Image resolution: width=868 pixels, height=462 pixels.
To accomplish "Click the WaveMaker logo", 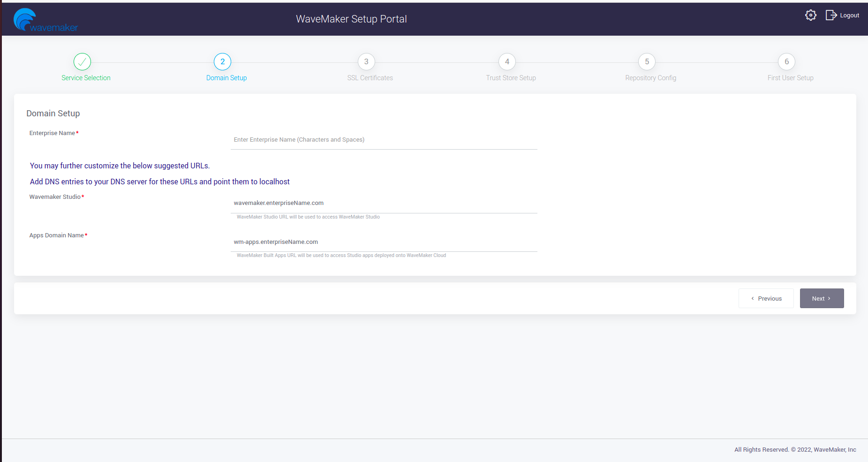I will coord(45,20).
